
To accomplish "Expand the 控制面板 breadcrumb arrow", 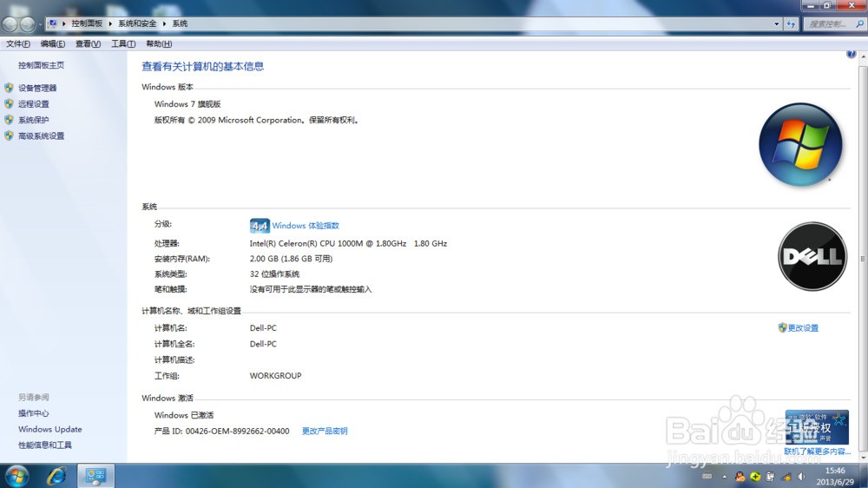I will coord(110,23).
